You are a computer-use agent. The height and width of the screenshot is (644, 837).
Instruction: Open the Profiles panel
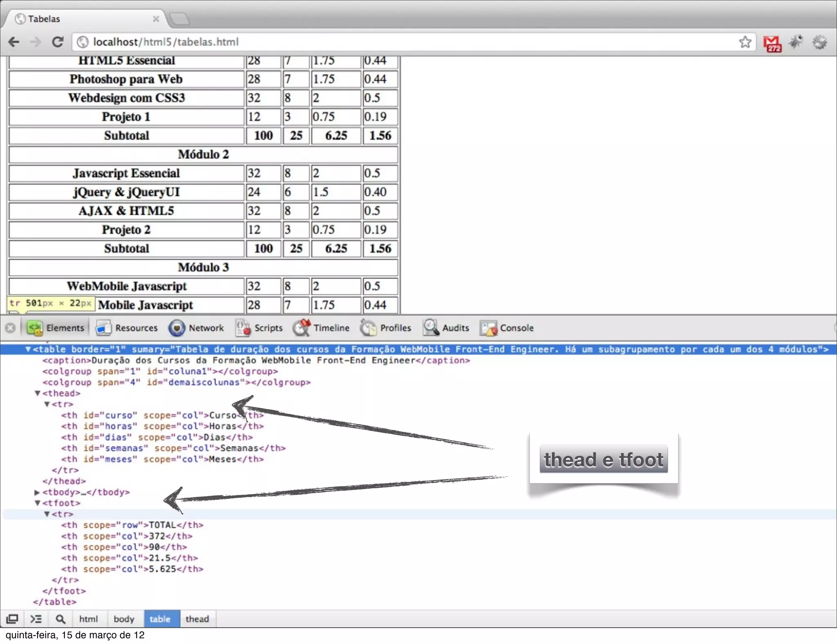coord(386,328)
